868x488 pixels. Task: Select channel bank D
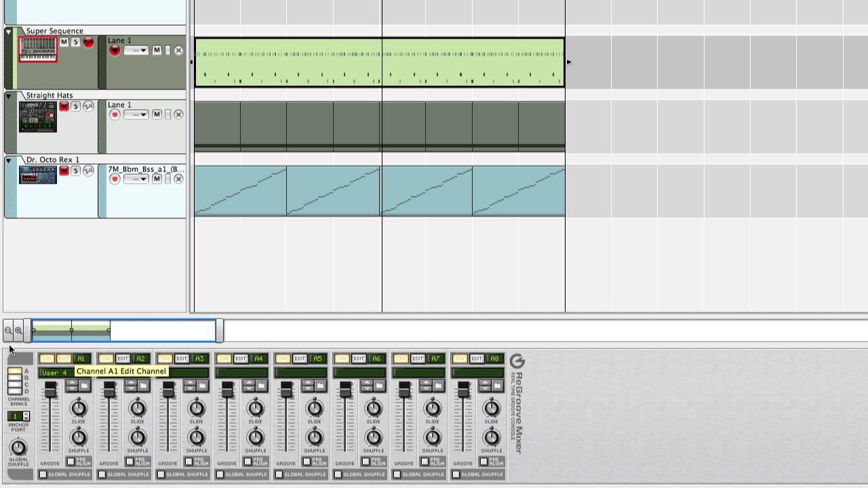point(15,391)
